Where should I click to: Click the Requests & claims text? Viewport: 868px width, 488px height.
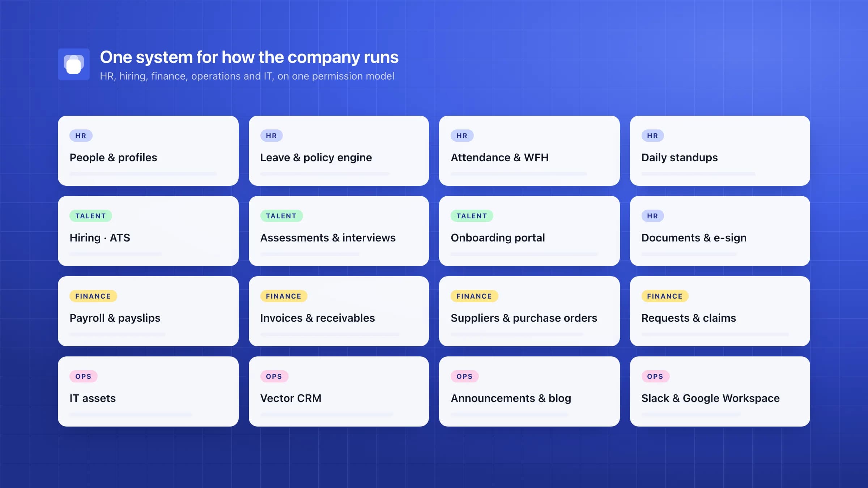[689, 318]
